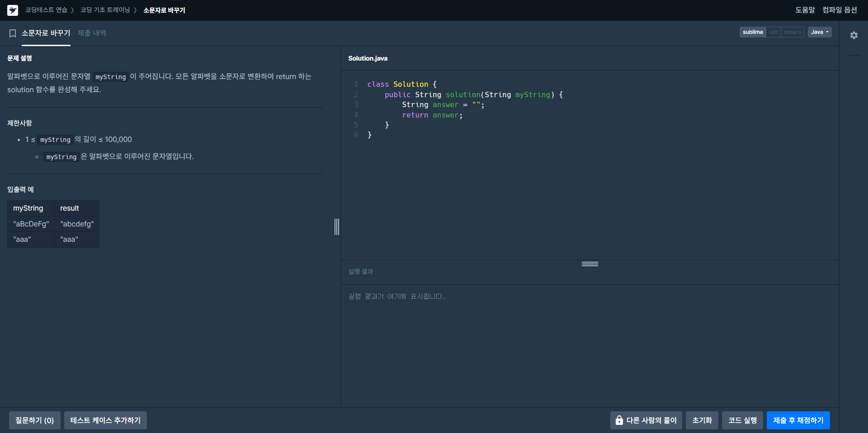Image resolution: width=868 pixels, height=433 pixels.
Task: Click the vertical panel splitter handle
Action: click(337, 227)
